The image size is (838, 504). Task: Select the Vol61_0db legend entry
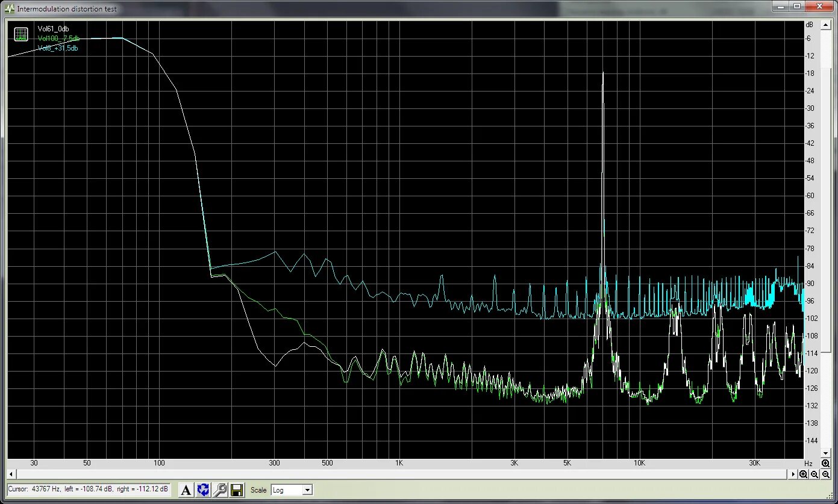tap(53, 29)
